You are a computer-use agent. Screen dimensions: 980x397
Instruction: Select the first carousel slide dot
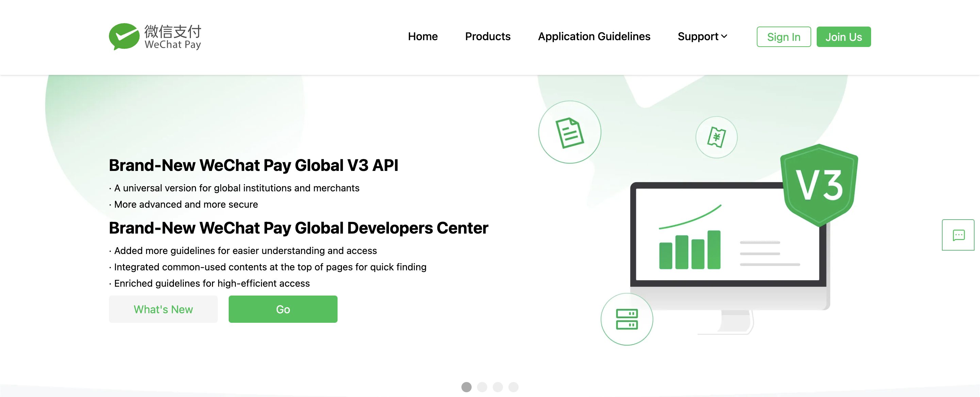click(467, 387)
